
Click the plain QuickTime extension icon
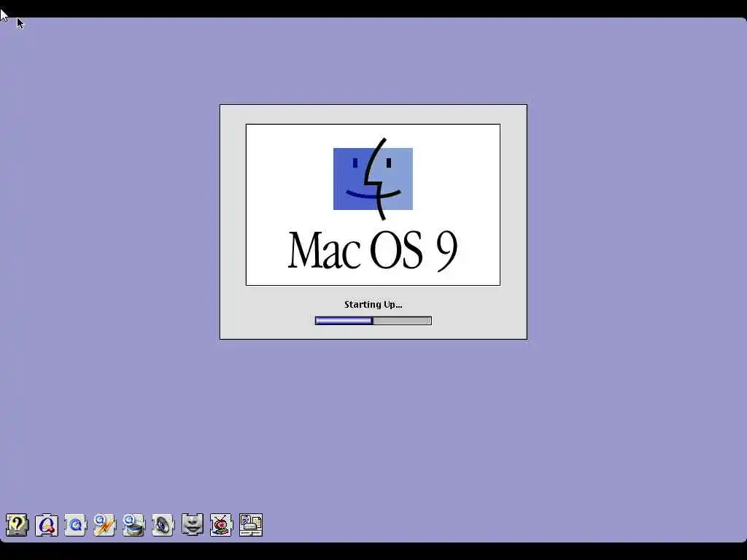76,525
